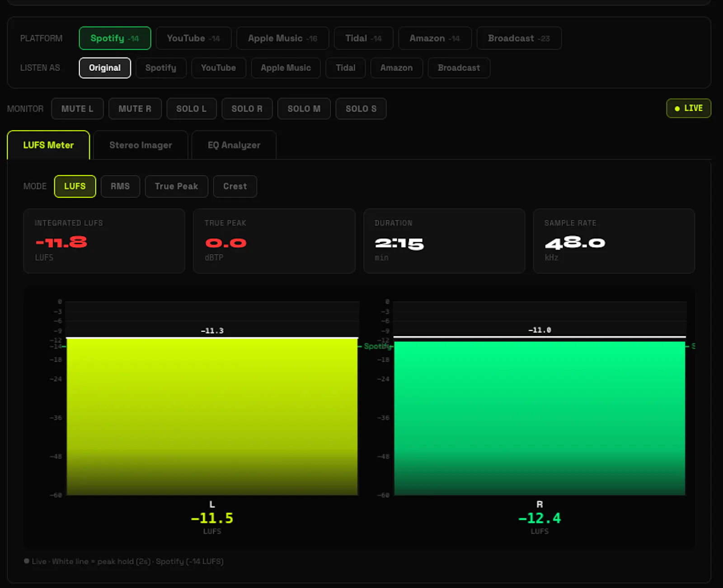The height and width of the screenshot is (588, 723).
Task: Click the right channel green meter bar
Action: [x=540, y=418]
